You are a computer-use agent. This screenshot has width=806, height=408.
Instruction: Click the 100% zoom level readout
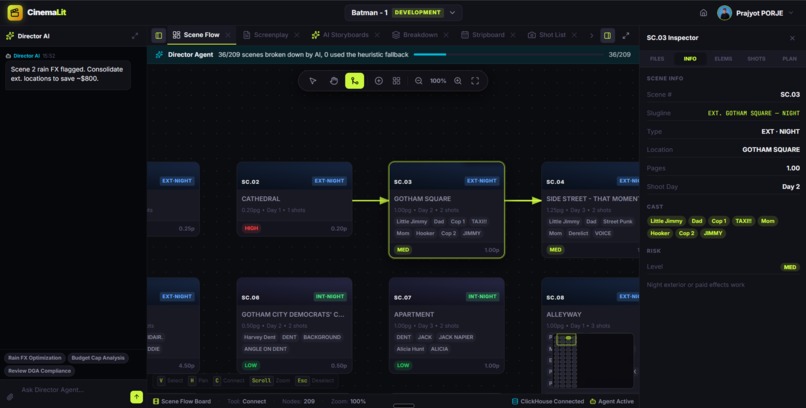[x=438, y=81]
